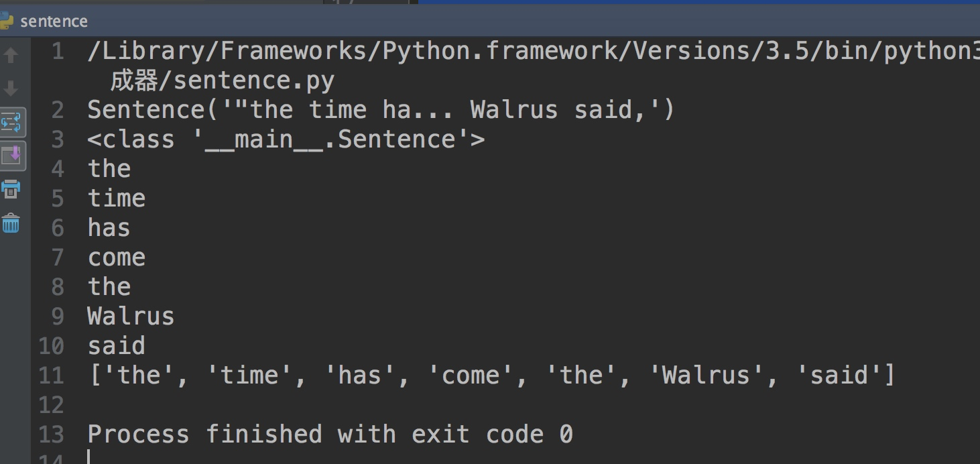The width and height of the screenshot is (980, 464).
Task: Click the python3 interpreter path on line 1
Action: point(534,51)
